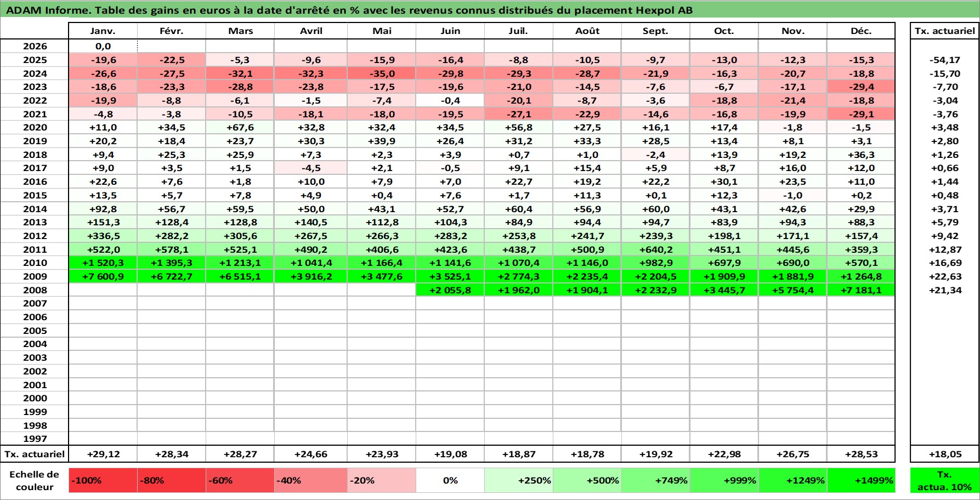The image size is (980, 500).
Task: Click the Juin column header
Action: click(450, 31)
